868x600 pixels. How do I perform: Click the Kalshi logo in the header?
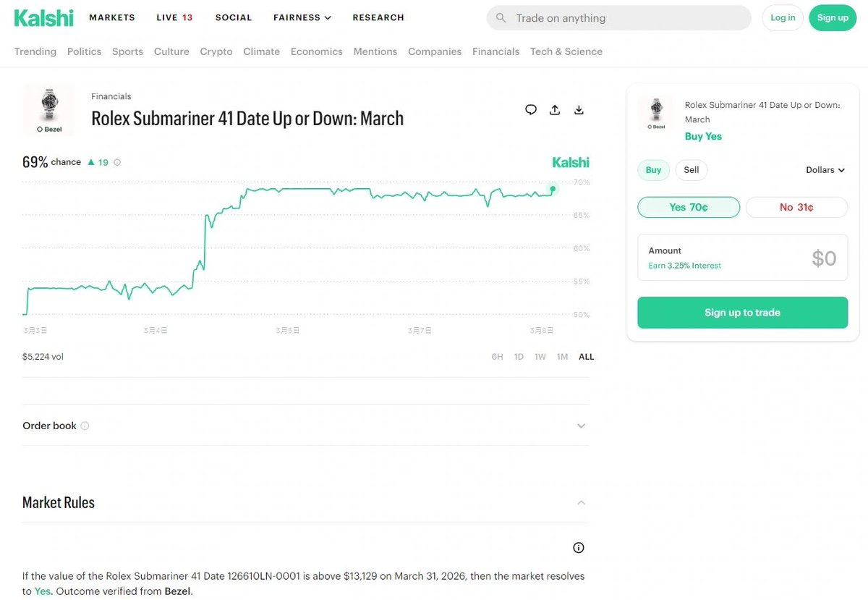(43, 18)
